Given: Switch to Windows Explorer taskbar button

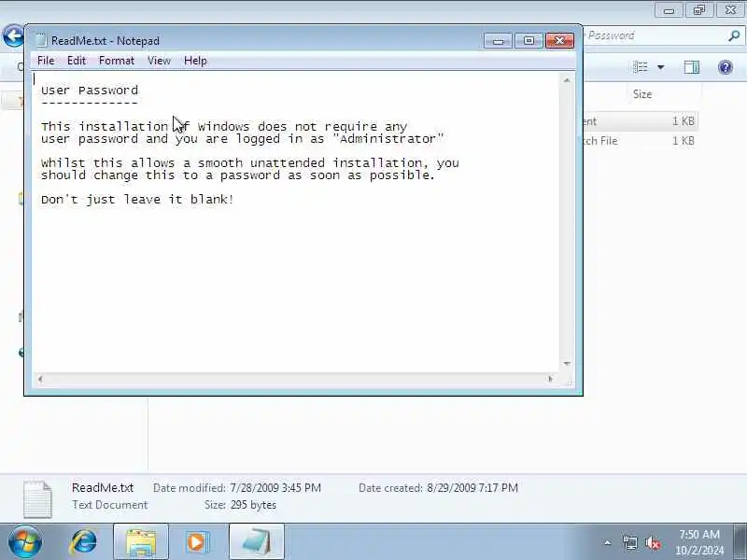Looking at the screenshot, I should [x=141, y=542].
